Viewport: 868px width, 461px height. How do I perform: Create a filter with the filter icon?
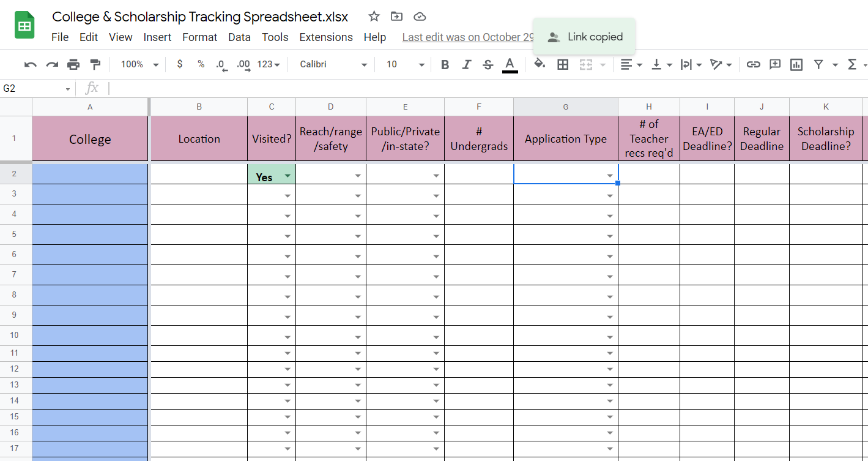tap(818, 64)
